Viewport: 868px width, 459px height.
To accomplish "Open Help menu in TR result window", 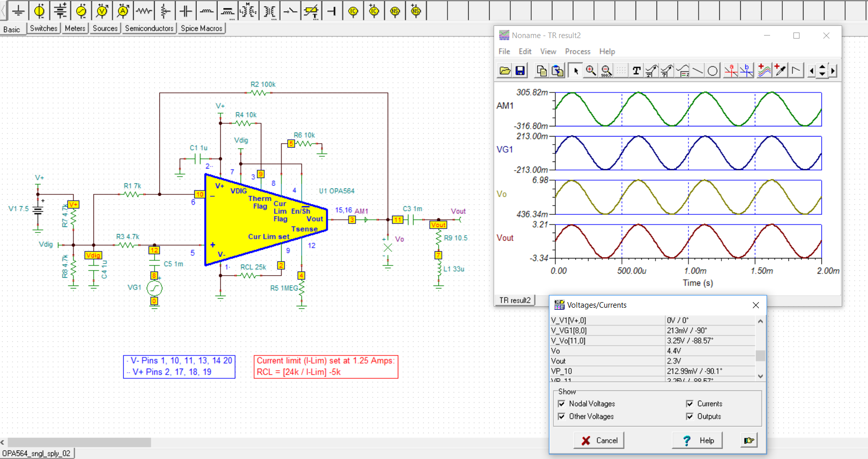I will (607, 51).
